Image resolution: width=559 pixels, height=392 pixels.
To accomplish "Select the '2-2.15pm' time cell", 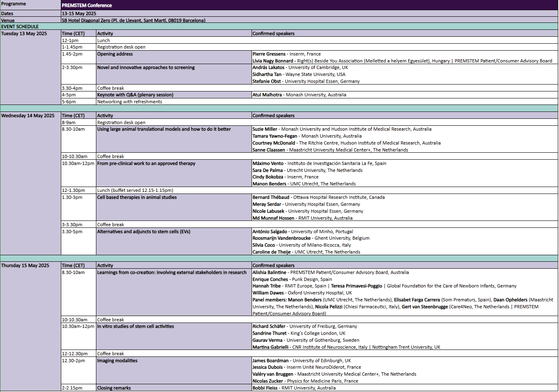I will [78, 388].
